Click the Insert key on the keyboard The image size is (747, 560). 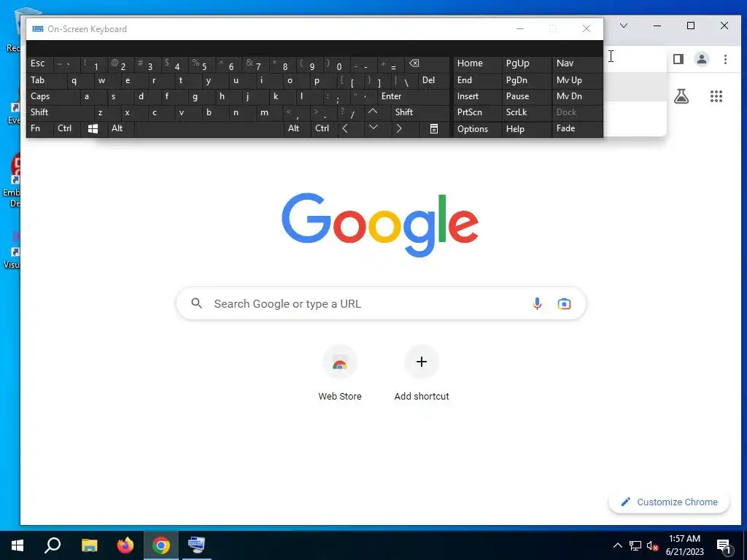[477, 96]
